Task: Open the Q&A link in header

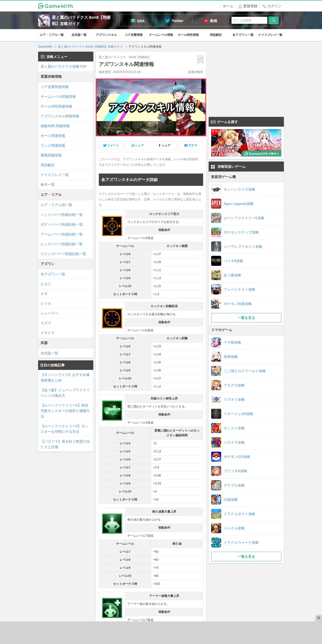Action: point(138,21)
